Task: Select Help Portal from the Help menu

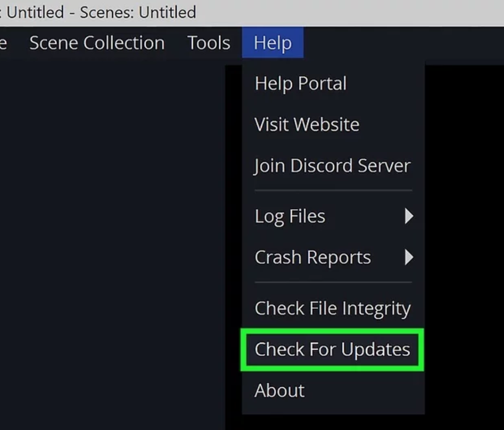Action: point(300,83)
